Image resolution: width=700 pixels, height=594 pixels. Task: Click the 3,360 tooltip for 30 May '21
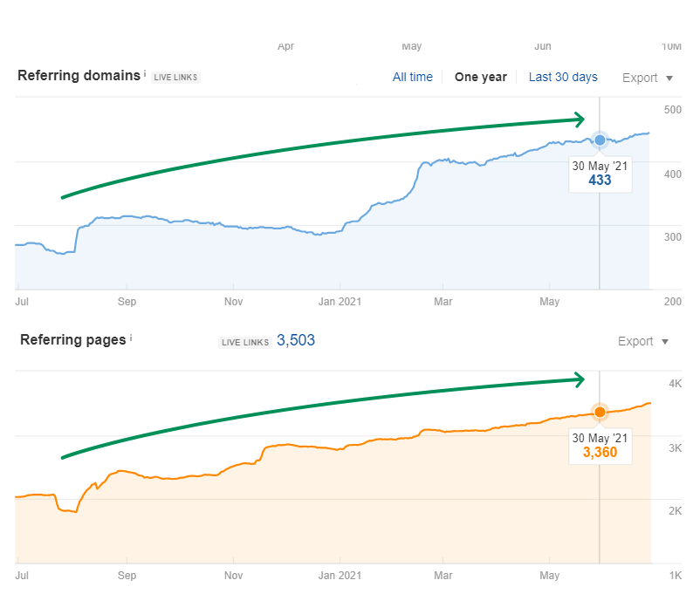599,445
